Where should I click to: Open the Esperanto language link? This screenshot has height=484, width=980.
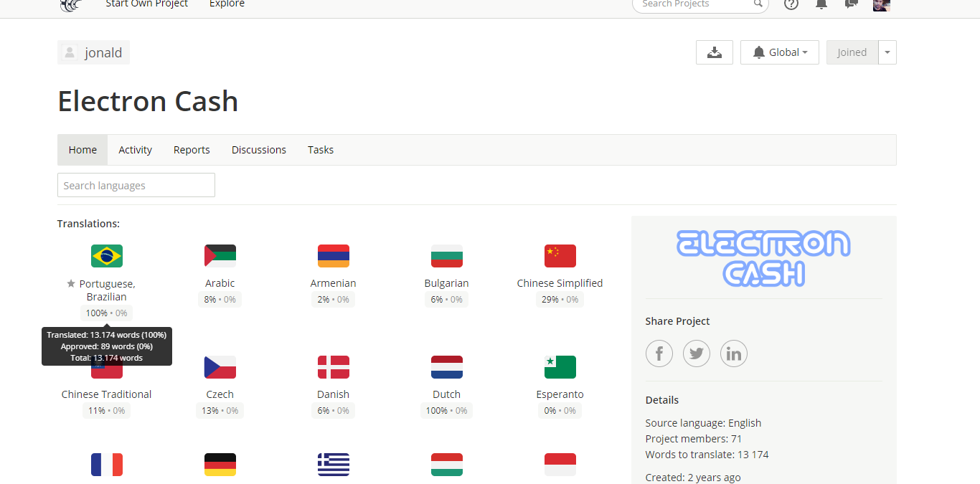[x=560, y=394]
